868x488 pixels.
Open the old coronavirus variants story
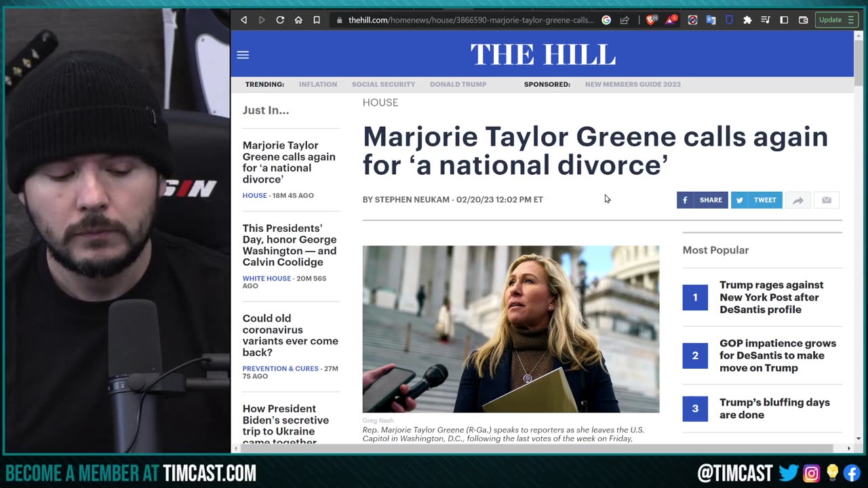290,335
